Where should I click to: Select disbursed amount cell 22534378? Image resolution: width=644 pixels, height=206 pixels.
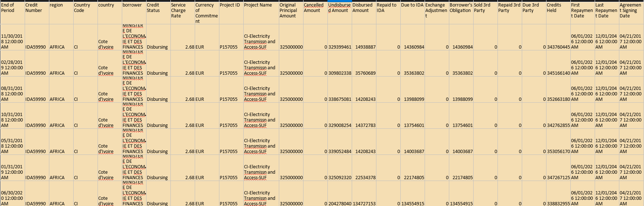tap(364, 168)
